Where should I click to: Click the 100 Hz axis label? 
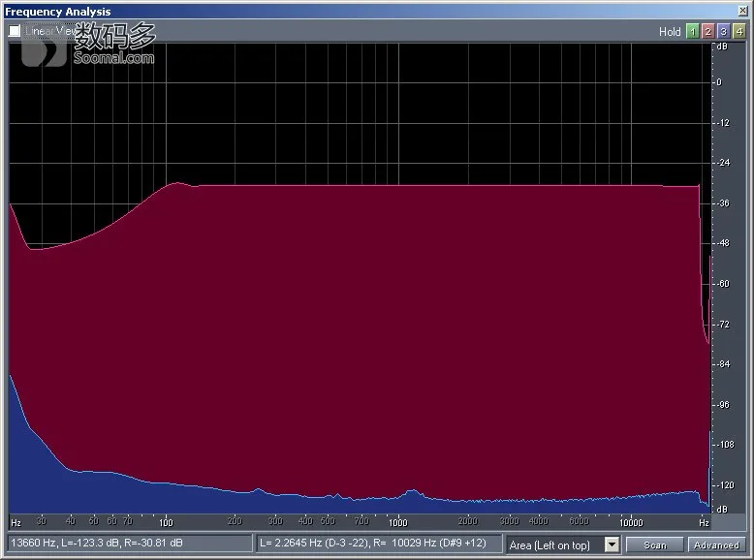(166, 522)
